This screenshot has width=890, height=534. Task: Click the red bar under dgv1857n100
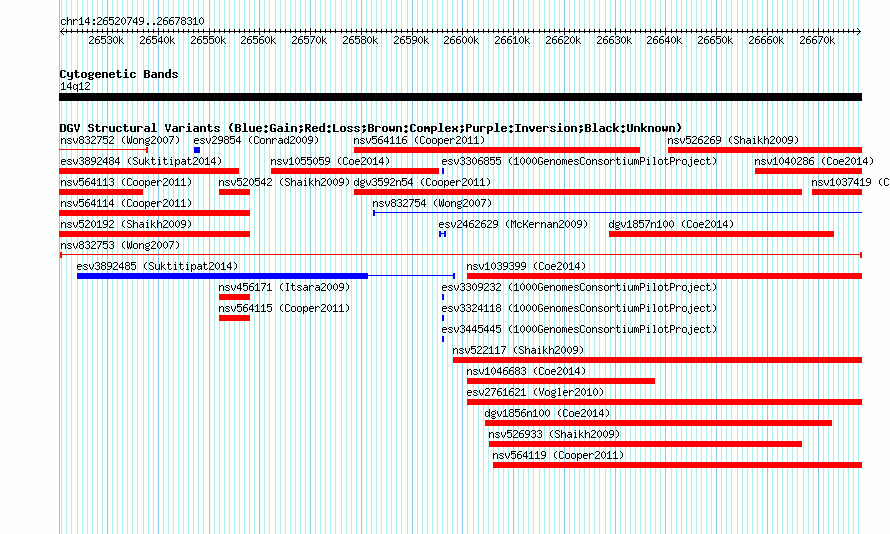721,234
